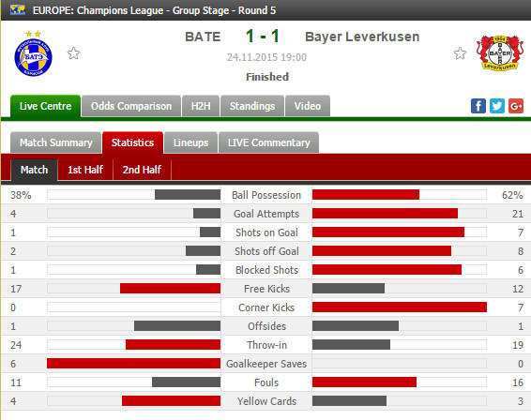Switch to the Lineups tab
The height and width of the screenshot is (420, 531).
pos(190,142)
